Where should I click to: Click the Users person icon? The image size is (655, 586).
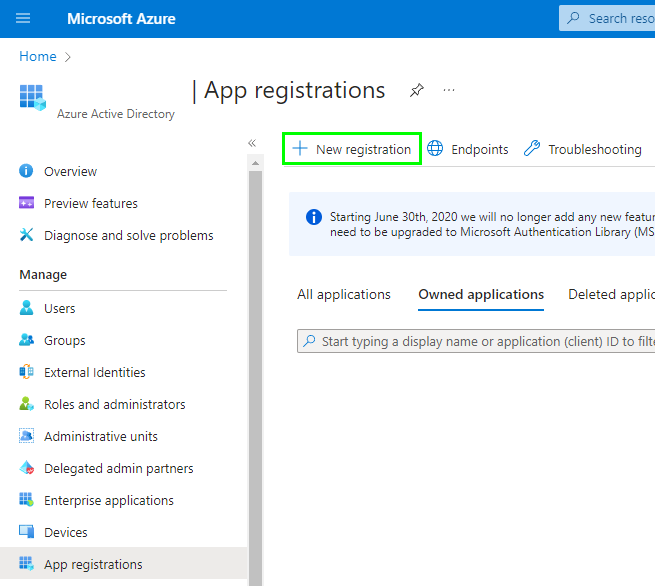pyautogui.click(x=26, y=307)
